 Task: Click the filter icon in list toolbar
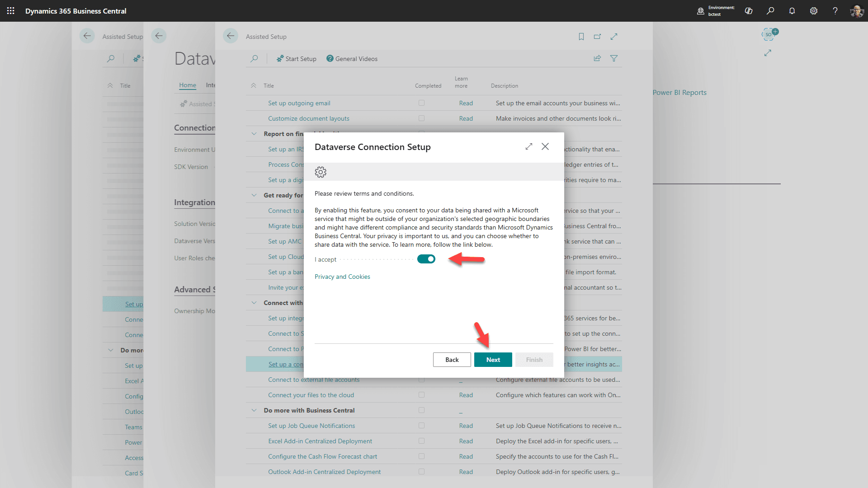point(614,58)
